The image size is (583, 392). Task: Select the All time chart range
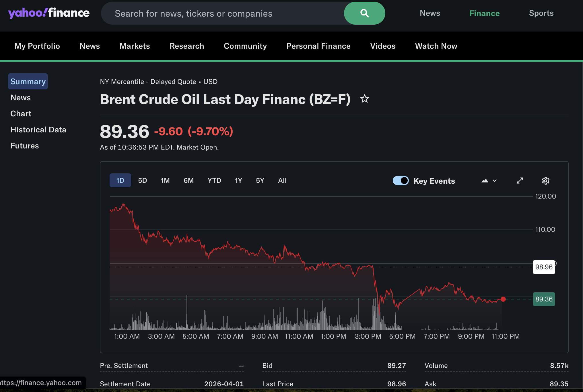(282, 181)
